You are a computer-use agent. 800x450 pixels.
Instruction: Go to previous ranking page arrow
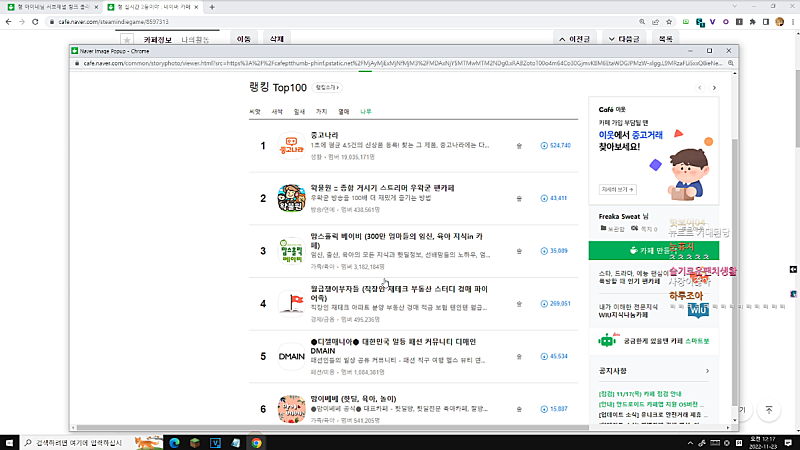700,88
